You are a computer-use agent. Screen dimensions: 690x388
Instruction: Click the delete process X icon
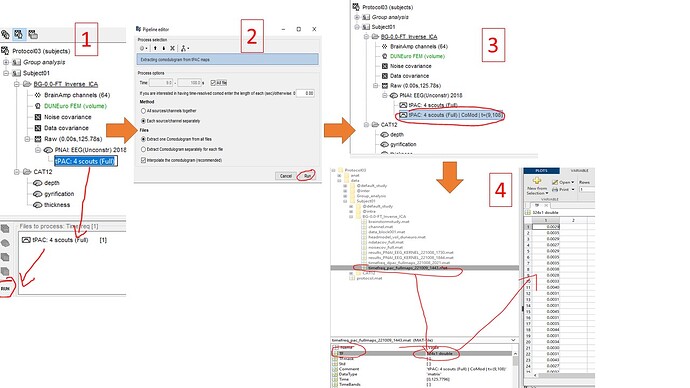point(172,48)
